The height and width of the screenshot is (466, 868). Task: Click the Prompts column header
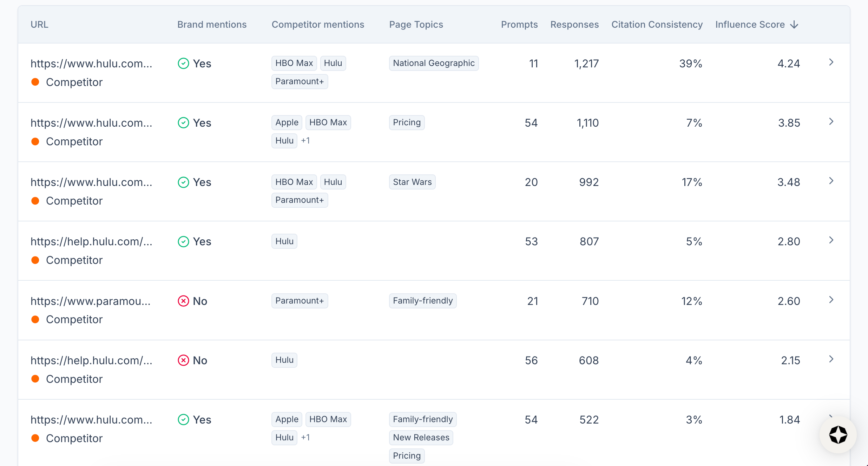coord(519,25)
